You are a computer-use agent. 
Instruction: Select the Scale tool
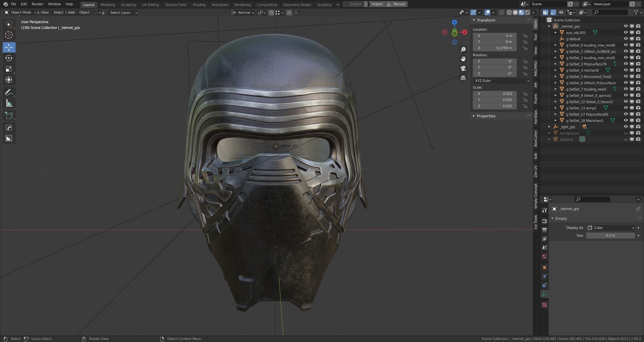pyautogui.click(x=9, y=69)
